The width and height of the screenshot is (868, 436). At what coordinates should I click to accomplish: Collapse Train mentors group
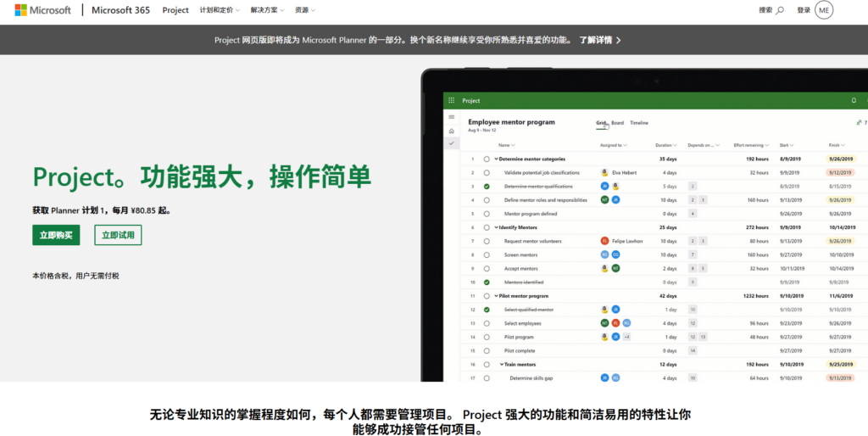tap(502, 365)
